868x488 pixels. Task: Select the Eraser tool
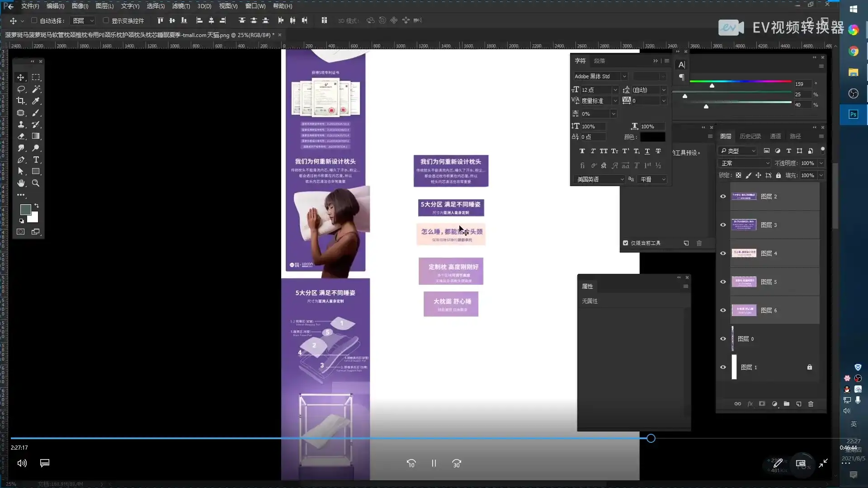[x=21, y=136]
